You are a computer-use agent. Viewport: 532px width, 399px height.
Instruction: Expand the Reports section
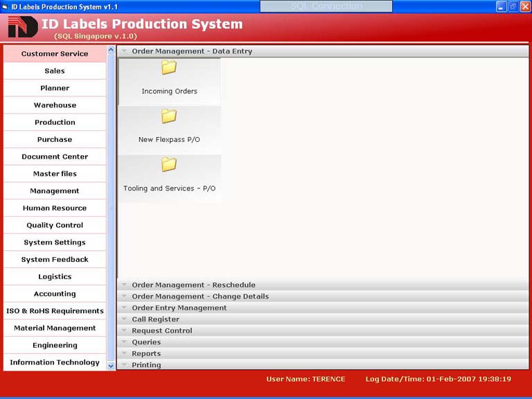pyautogui.click(x=146, y=353)
